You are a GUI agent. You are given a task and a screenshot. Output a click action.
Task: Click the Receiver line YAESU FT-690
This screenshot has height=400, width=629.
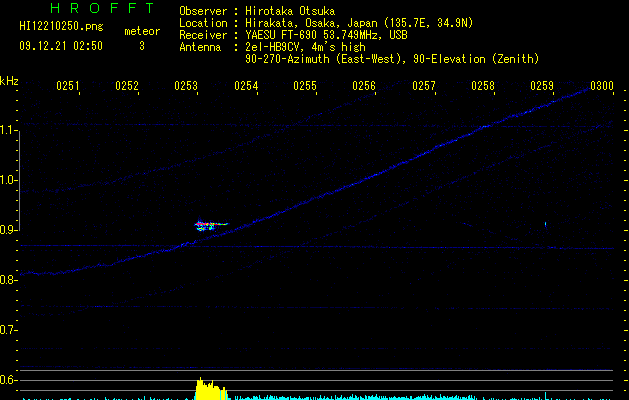[x=293, y=35]
